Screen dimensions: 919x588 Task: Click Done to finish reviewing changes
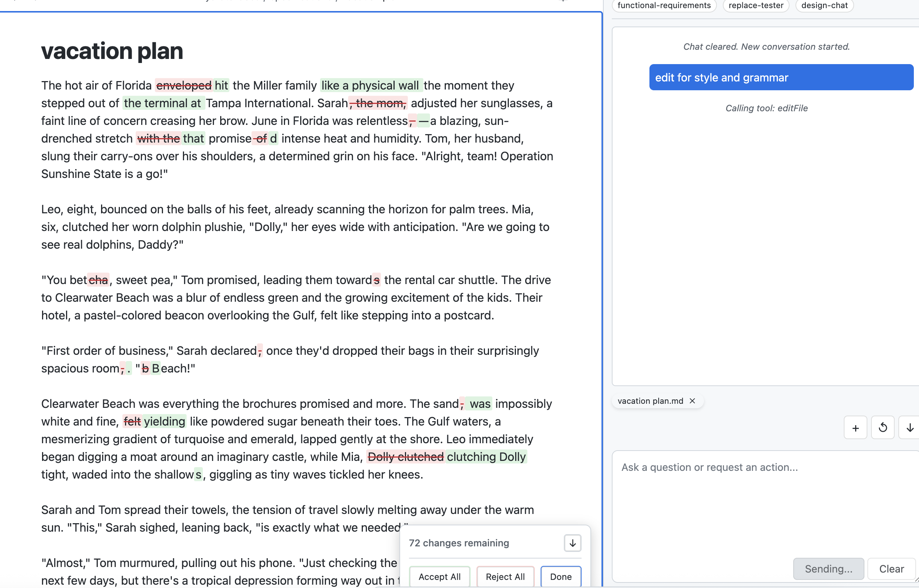coord(561,577)
